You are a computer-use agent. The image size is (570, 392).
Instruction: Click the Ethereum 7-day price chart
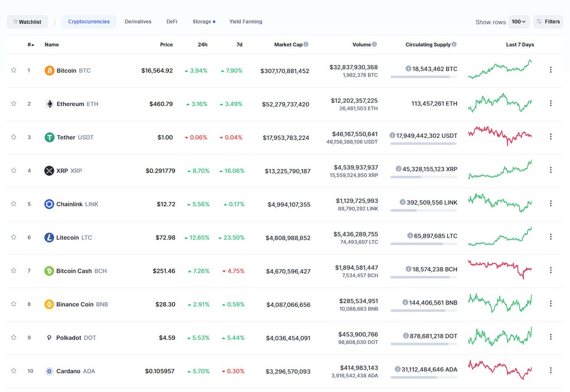[x=500, y=103]
